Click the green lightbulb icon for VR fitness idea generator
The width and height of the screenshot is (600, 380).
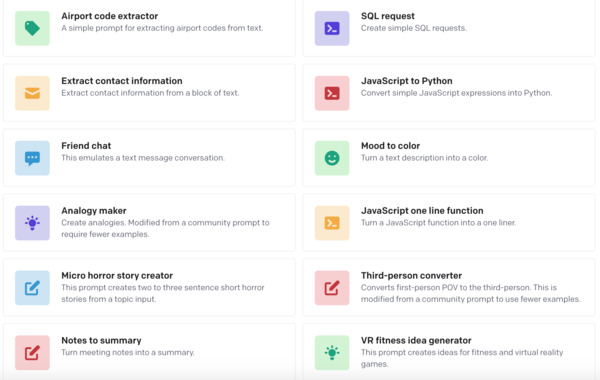tap(332, 352)
